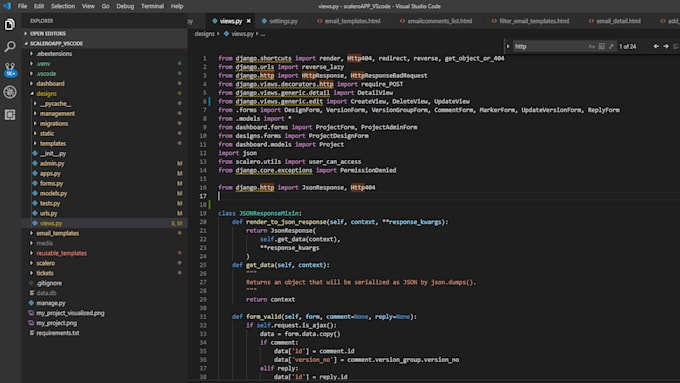Toggle Match Case in find widget

pyautogui.click(x=592, y=46)
